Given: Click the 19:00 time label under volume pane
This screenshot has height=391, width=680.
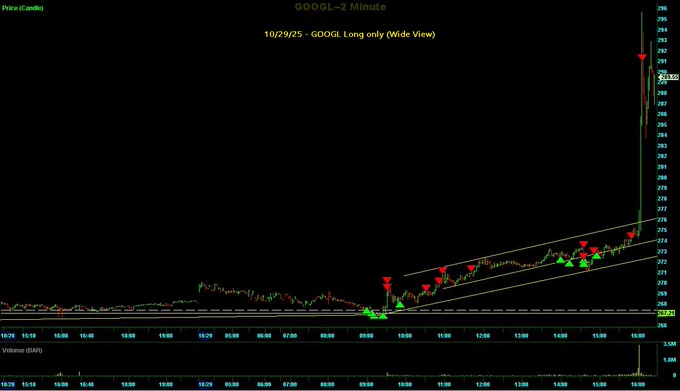Looking at the screenshot, I should (x=166, y=384).
